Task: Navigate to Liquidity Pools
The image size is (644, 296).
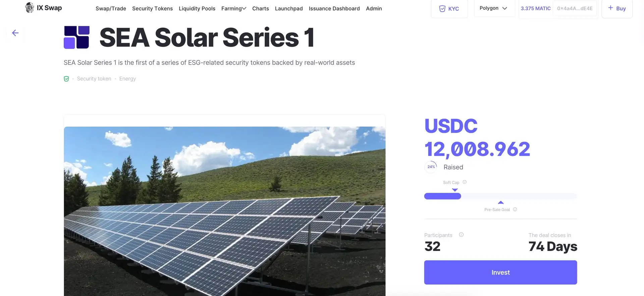Action: point(197,8)
